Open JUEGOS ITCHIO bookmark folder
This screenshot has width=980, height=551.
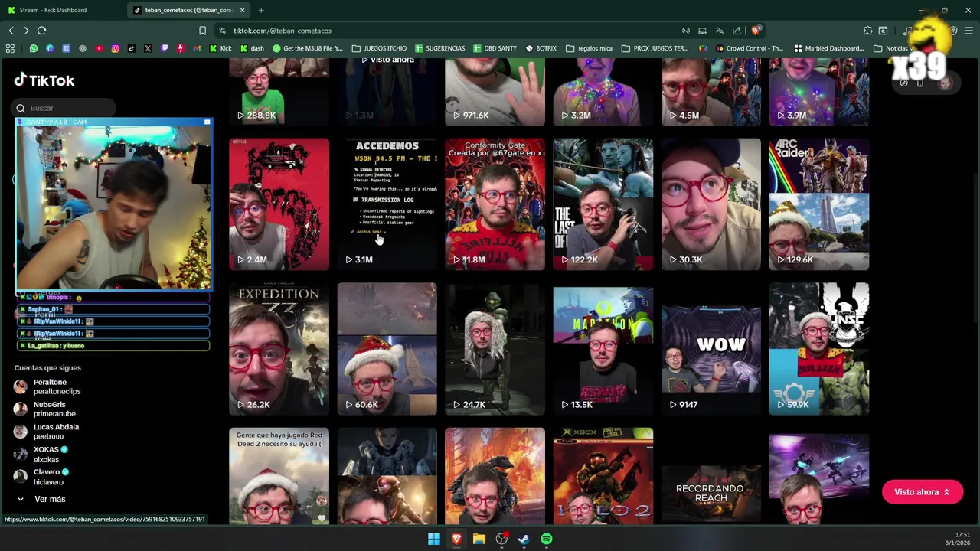(x=379, y=48)
